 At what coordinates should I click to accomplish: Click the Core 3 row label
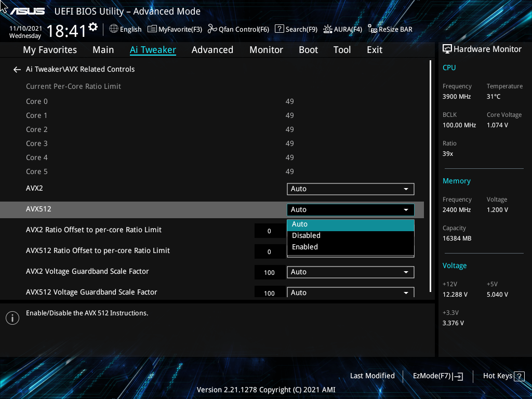(x=37, y=143)
